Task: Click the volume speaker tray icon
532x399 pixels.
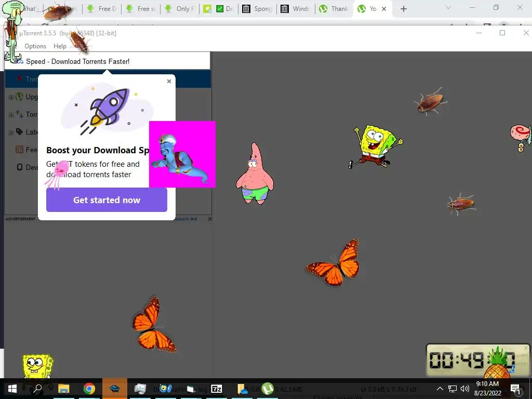Action: tap(465, 389)
